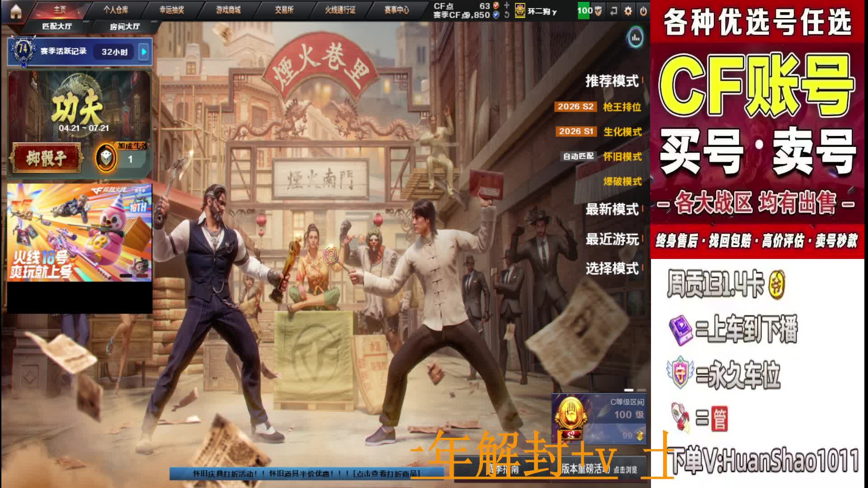The image size is (868, 488).
Task: Click the rocket gift icon in stream overlay
Action: pyautogui.click(x=681, y=417)
